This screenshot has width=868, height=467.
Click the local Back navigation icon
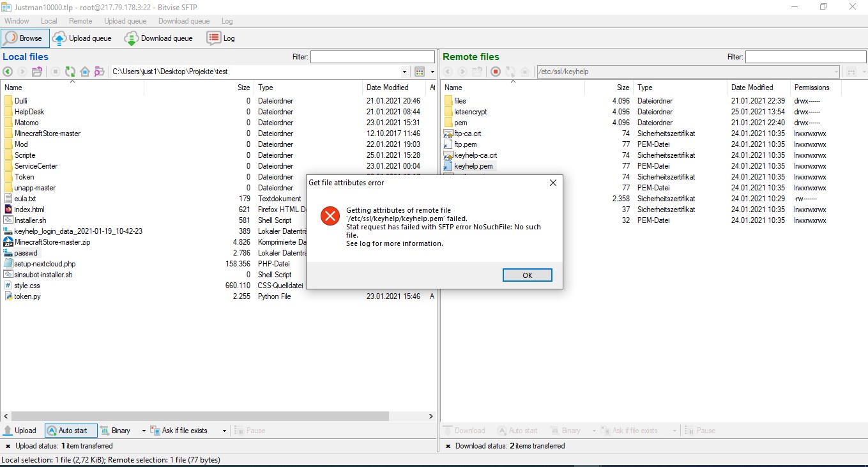(8, 72)
